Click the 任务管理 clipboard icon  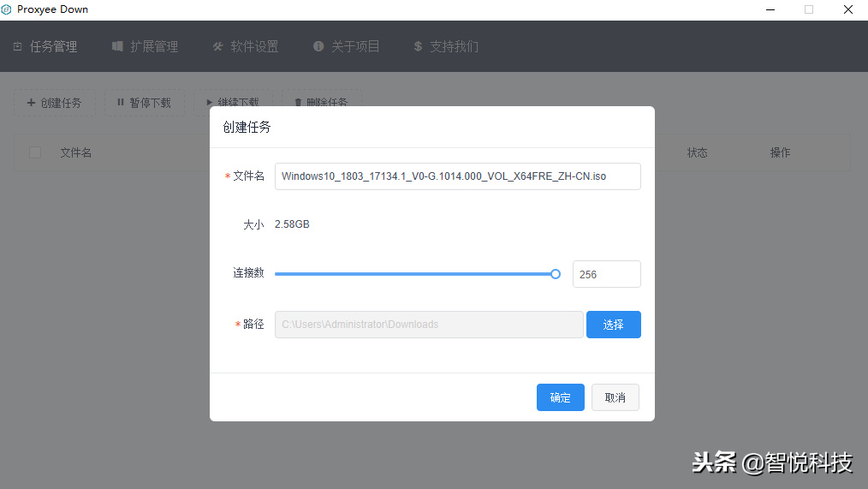(18, 46)
